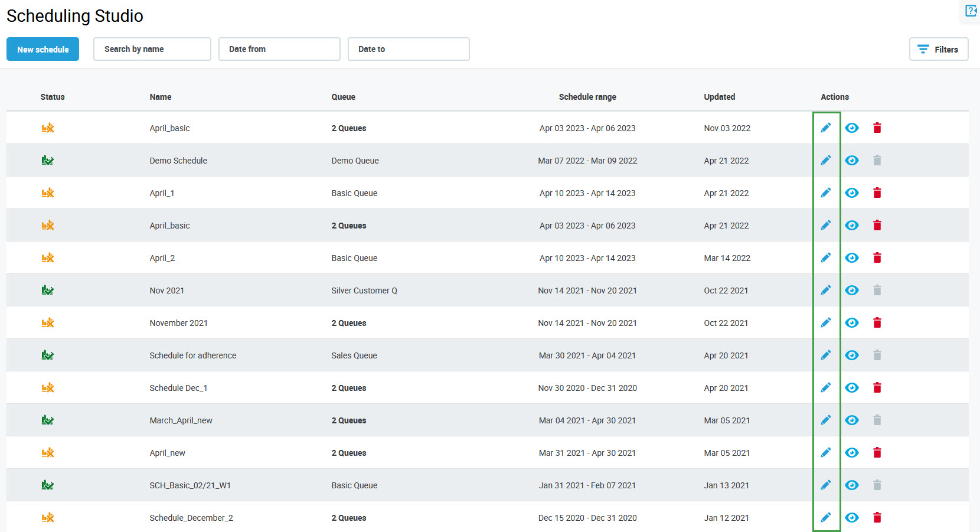View the April_new schedule with eye icon
The width and height of the screenshot is (980, 532).
point(851,453)
